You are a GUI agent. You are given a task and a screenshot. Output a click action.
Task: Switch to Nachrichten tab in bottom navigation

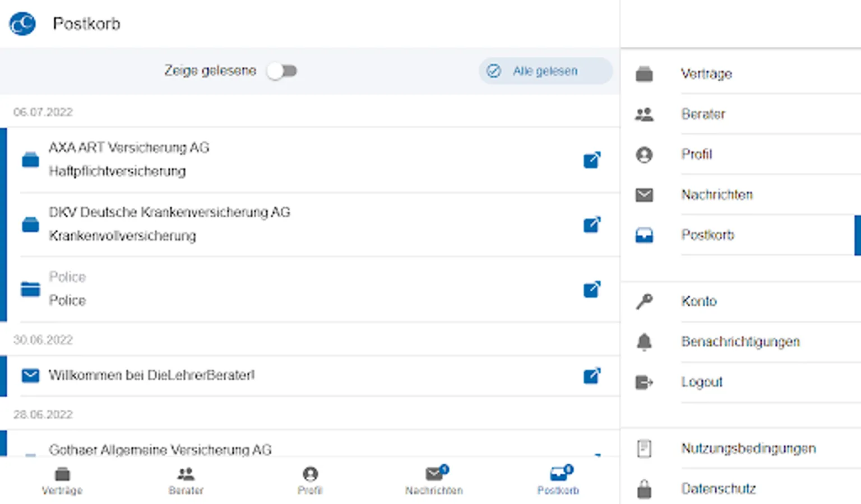pyautogui.click(x=434, y=482)
